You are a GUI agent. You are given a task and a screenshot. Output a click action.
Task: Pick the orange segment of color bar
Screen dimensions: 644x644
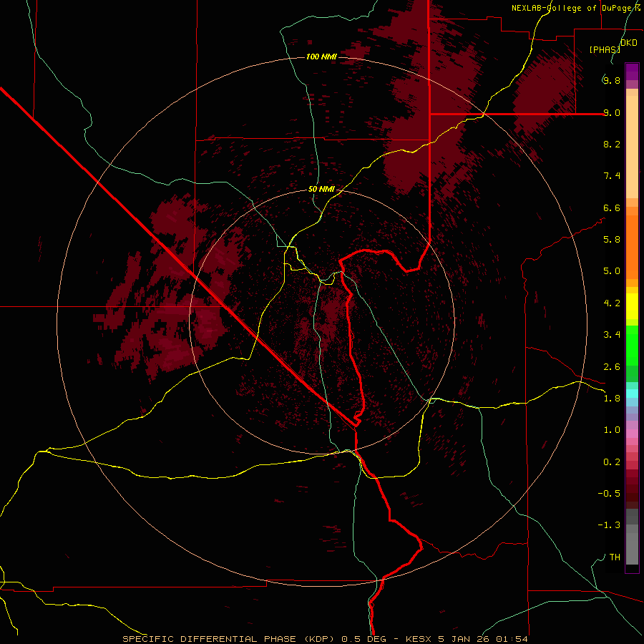[x=632, y=246]
